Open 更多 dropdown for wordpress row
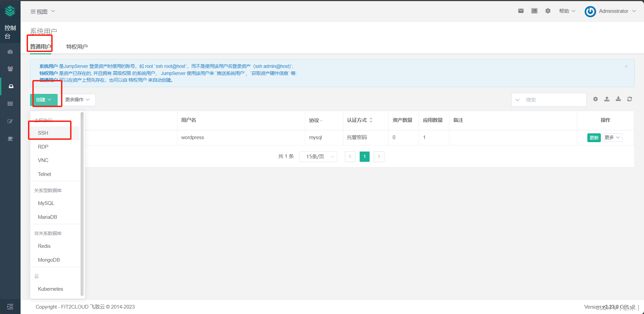This screenshot has width=644, height=314. (x=612, y=137)
